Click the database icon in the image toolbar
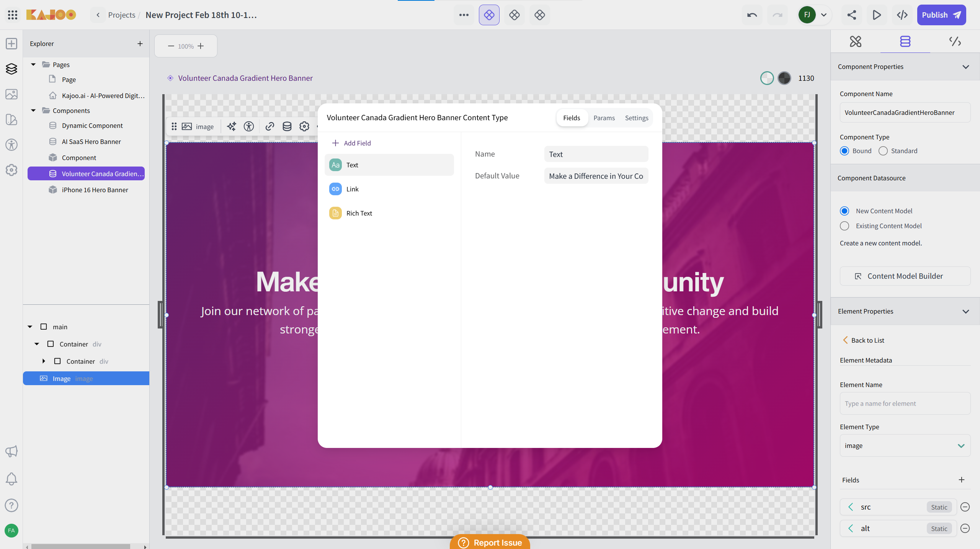 point(287,126)
